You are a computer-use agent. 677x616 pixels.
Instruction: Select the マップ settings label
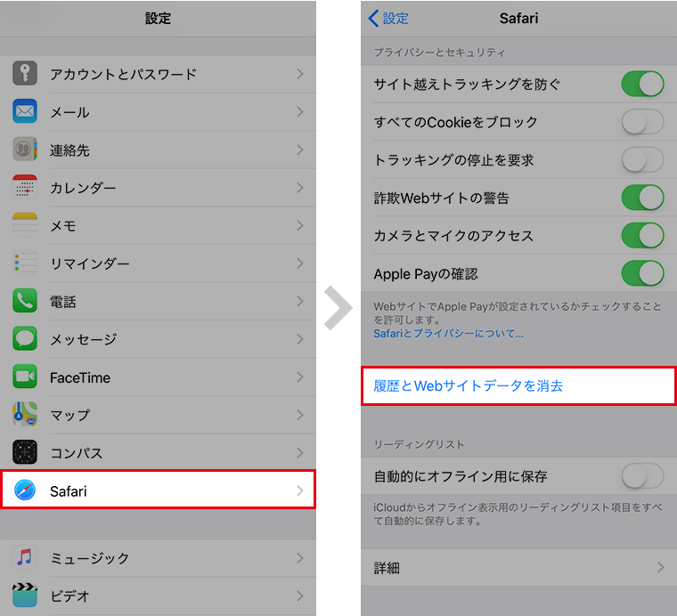70,415
